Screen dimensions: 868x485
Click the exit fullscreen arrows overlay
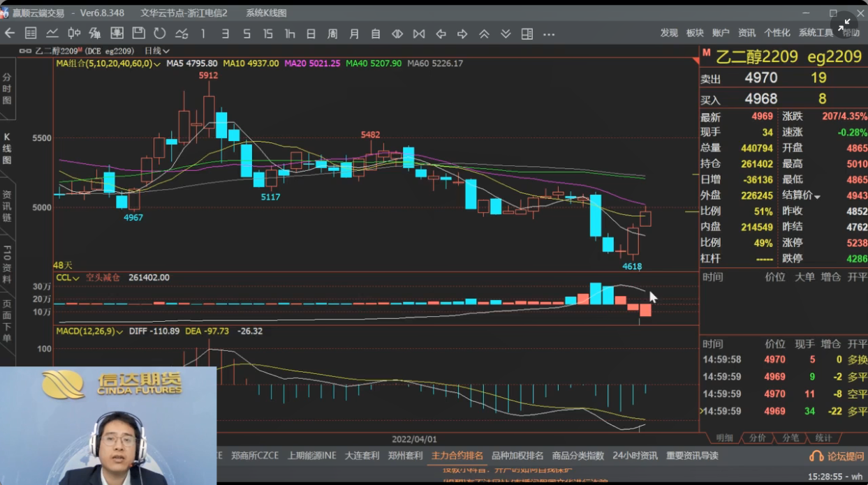pos(847,23)
